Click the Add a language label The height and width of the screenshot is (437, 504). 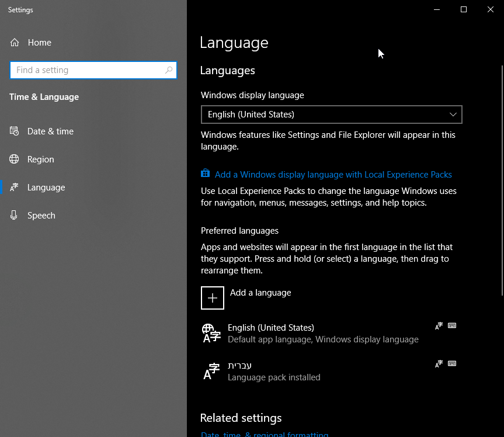point(260,293)
